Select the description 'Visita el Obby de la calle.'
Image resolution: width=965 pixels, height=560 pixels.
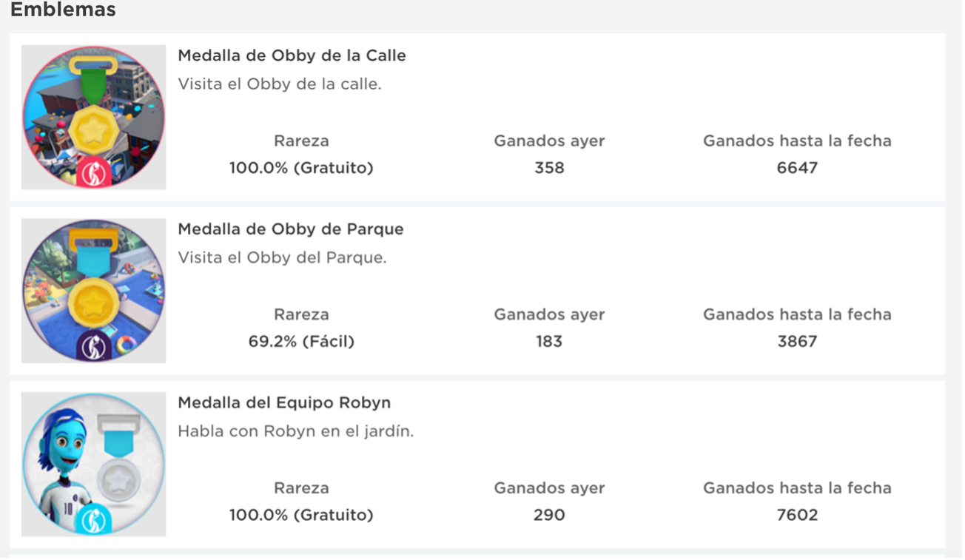(x=280, y=84)
